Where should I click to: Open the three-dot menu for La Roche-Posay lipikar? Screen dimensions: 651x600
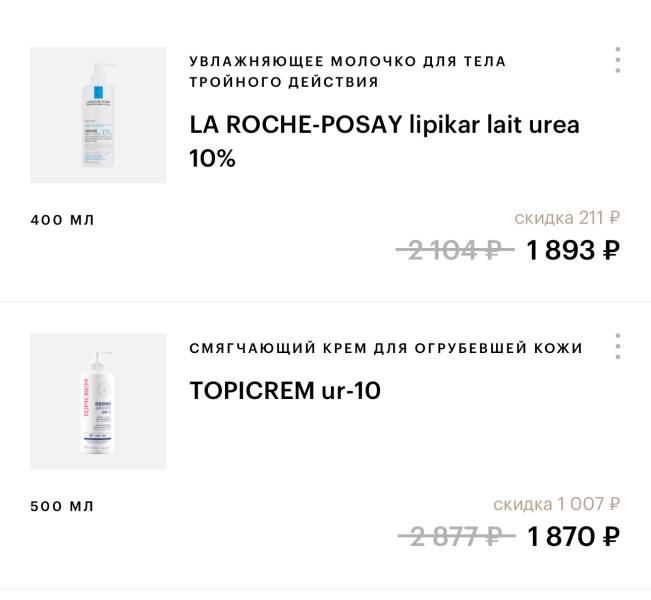618,60
